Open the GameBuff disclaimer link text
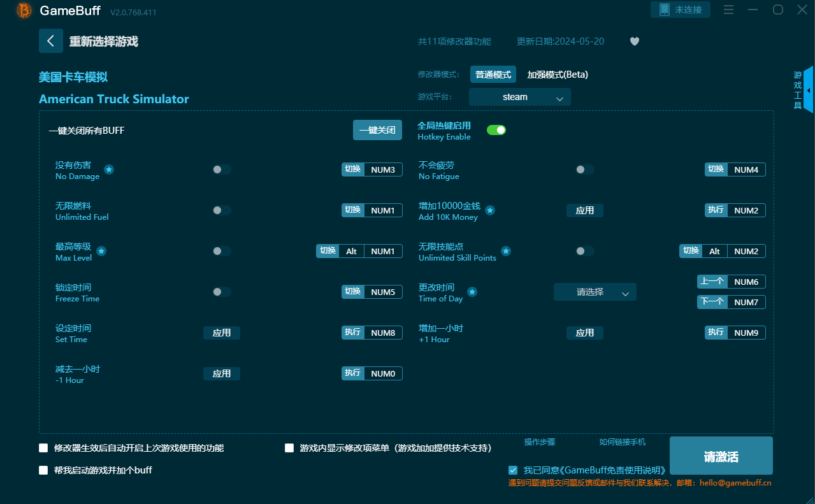815x504 pixels. (595, 470)
